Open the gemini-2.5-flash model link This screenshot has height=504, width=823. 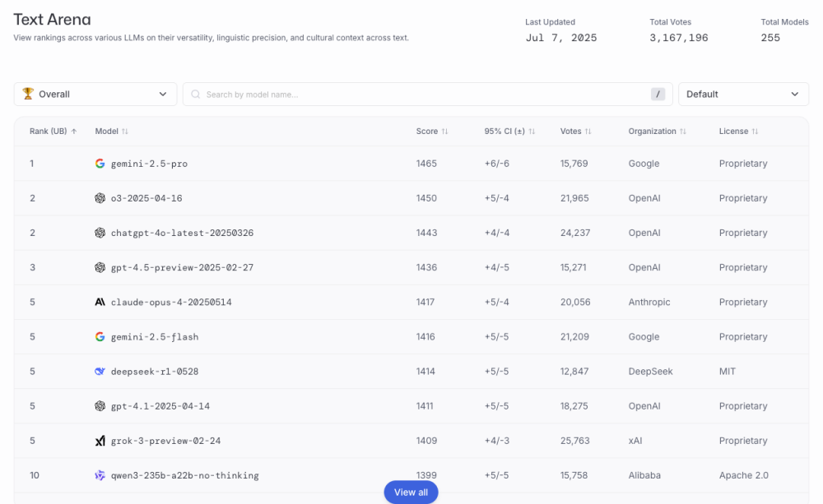point(155,337)
